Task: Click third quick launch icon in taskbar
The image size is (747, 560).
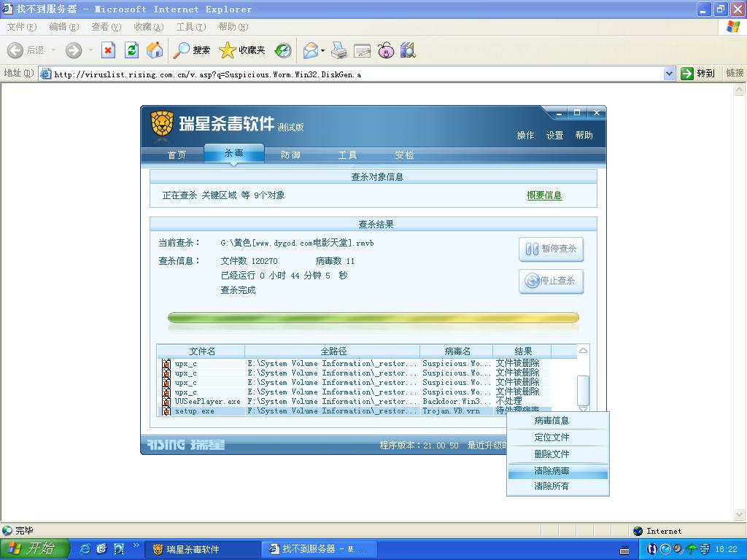Action: (119, 549)
